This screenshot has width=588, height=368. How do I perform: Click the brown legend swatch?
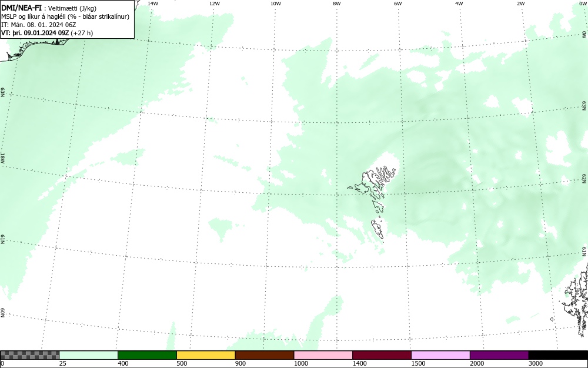(265, 355)
